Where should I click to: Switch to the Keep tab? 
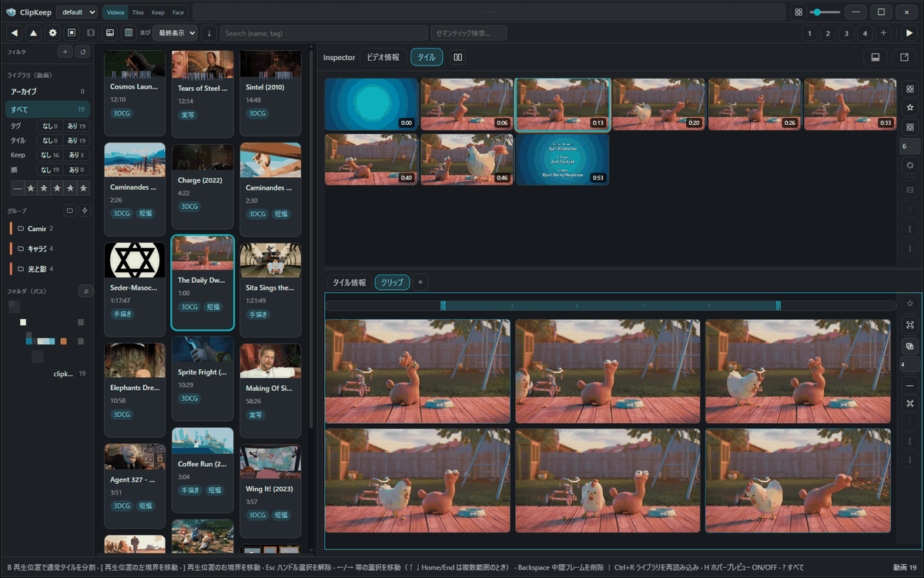(158, 12)
